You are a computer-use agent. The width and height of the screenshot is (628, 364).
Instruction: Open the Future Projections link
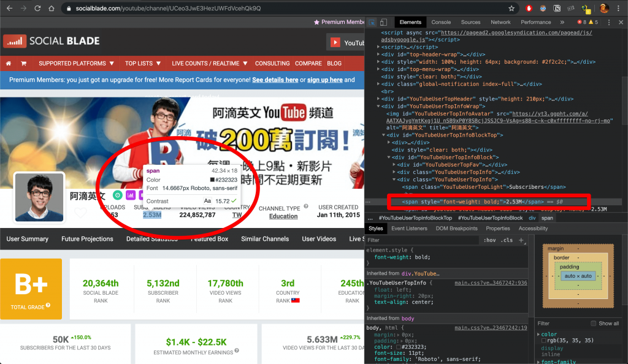pyautogui.click(x=87, y=239)
